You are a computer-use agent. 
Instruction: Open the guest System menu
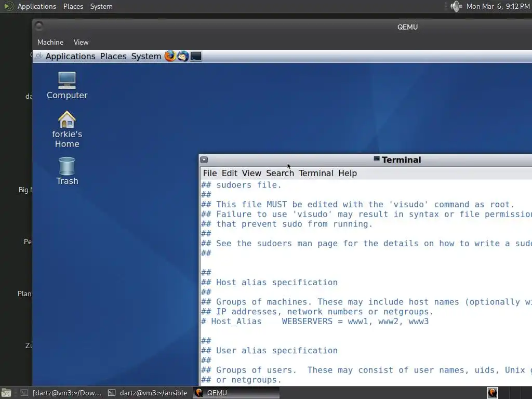click(146, 56)
